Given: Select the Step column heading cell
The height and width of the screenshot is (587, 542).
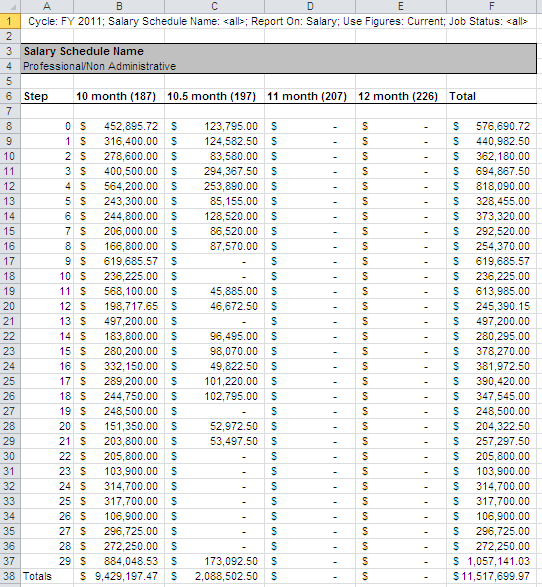Looking at the screenshot, I should tap(47, 96).
